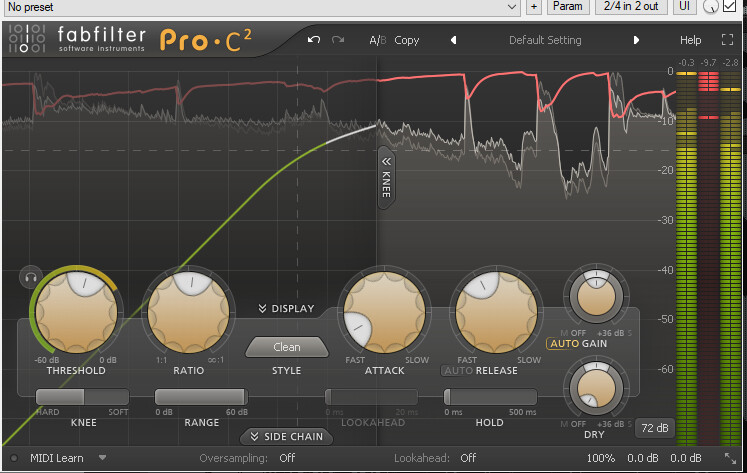Open the No preset dropdown
The height and width of the screenshot is (473, 747).
pos(261,7)
